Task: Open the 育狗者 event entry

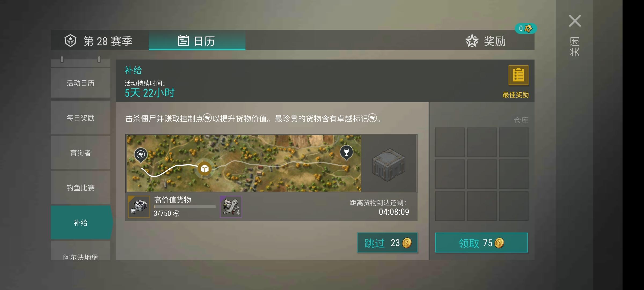Action: [80, 153]
